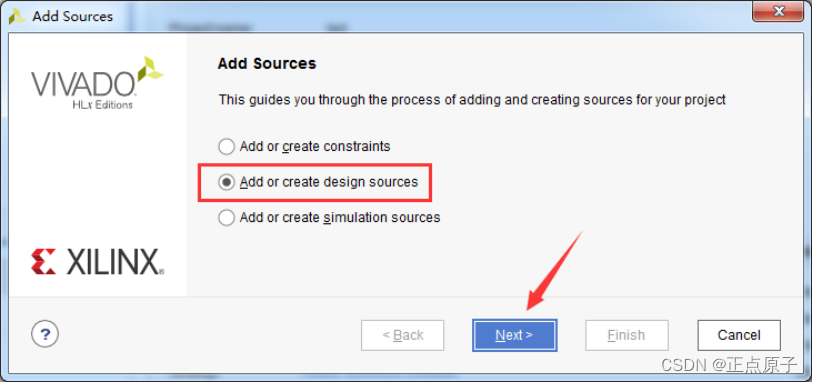This screenshot has width=813, height=383.
Task: Select the Add or create constraints radio button
Action: click(227, 147)
